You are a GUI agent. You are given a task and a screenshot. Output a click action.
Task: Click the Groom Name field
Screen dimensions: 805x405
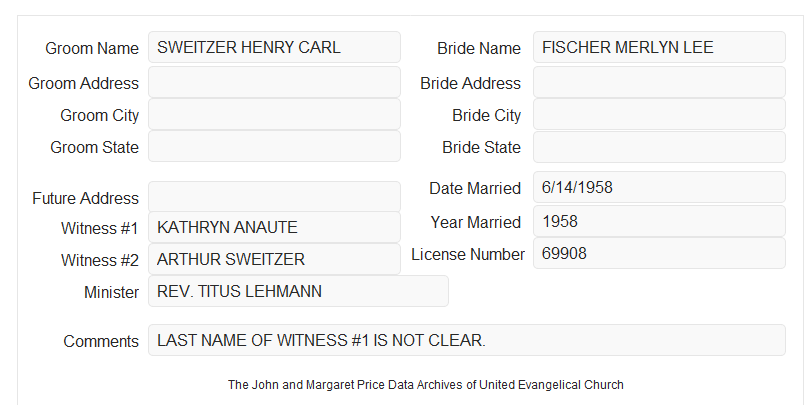coord(274,47)
